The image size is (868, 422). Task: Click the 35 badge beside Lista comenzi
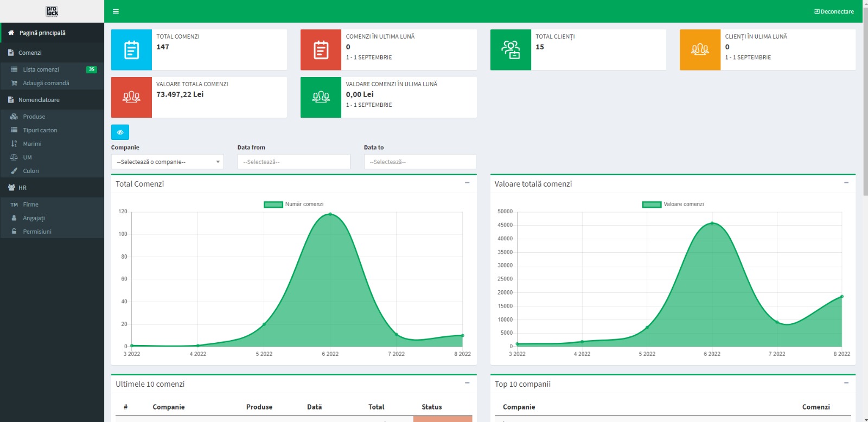click(x=92, y=69)
